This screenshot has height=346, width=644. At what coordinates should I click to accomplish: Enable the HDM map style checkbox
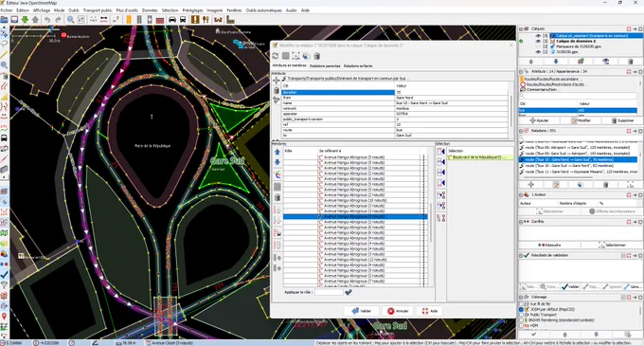[522, 325]
